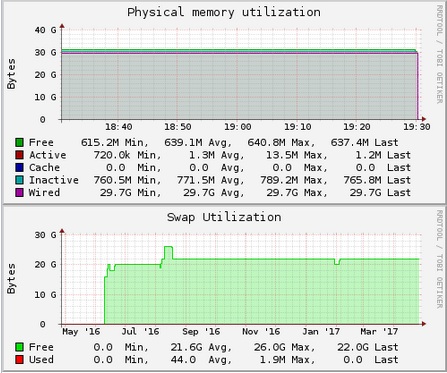
Task: Click the 19:30 time axis label
Action: point(417,127)
